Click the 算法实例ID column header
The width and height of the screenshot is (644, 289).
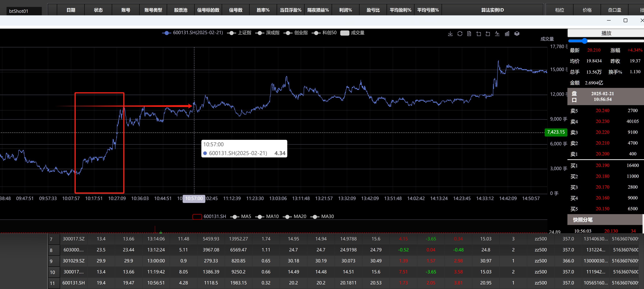click(492, 10)
